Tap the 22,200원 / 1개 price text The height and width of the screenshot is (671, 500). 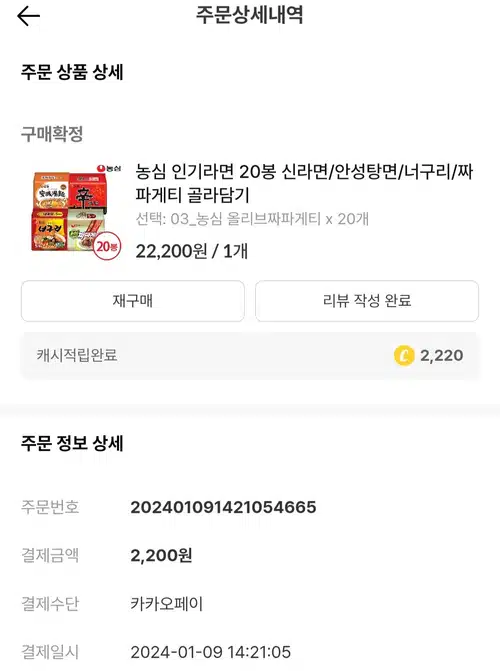click(x=192, y=251)
